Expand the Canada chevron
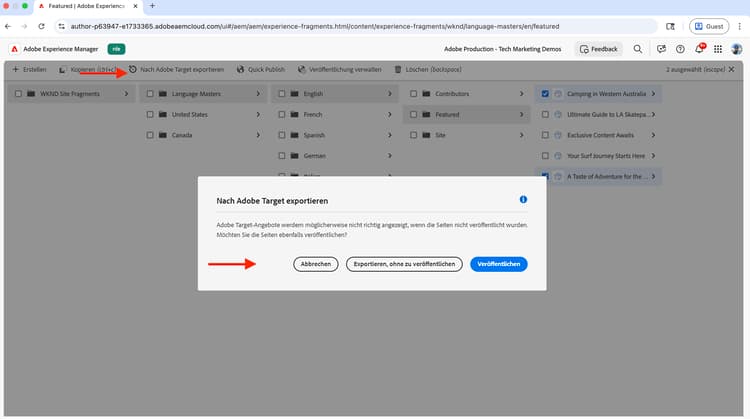The width and height of the screenshot is (750, 419). [x=258, y=135]
